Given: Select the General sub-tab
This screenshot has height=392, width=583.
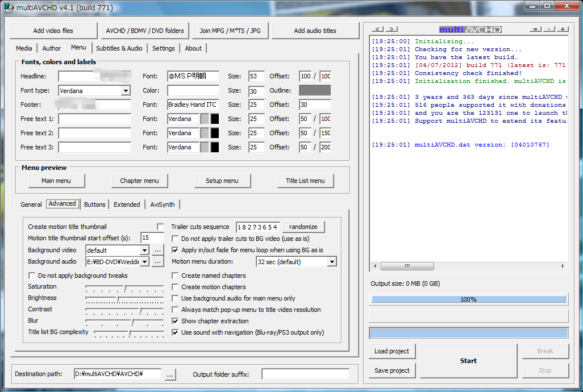Looking at the screenshot, I should [x=31, y=205].
